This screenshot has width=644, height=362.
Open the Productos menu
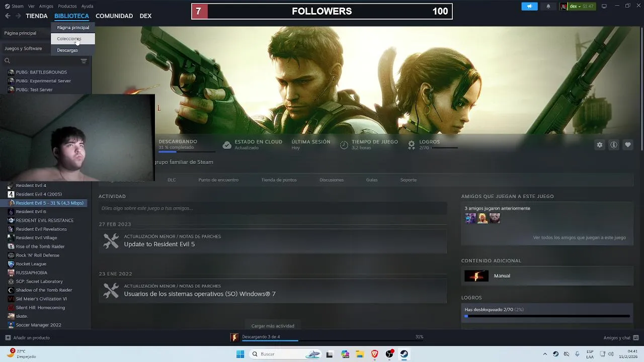(67, 6)
